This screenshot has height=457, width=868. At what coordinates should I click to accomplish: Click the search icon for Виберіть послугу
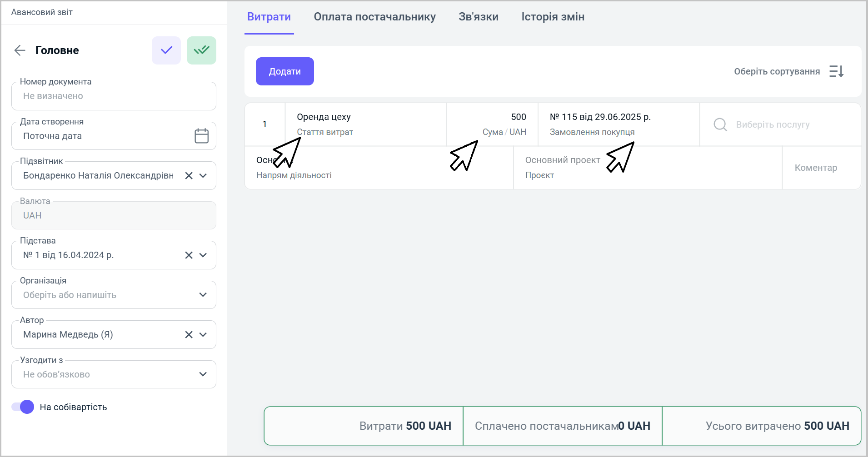pyautogui.click(x=720, y=124)
